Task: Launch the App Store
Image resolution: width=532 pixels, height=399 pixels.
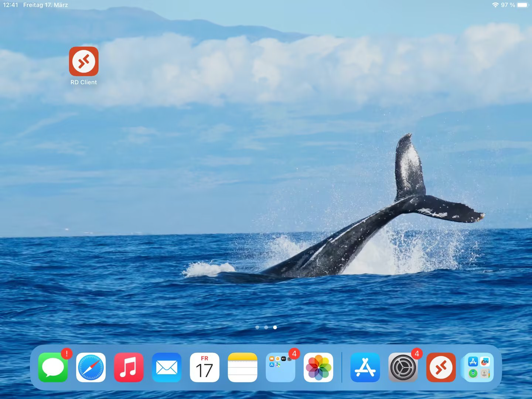Action: [x=365, y=367]
